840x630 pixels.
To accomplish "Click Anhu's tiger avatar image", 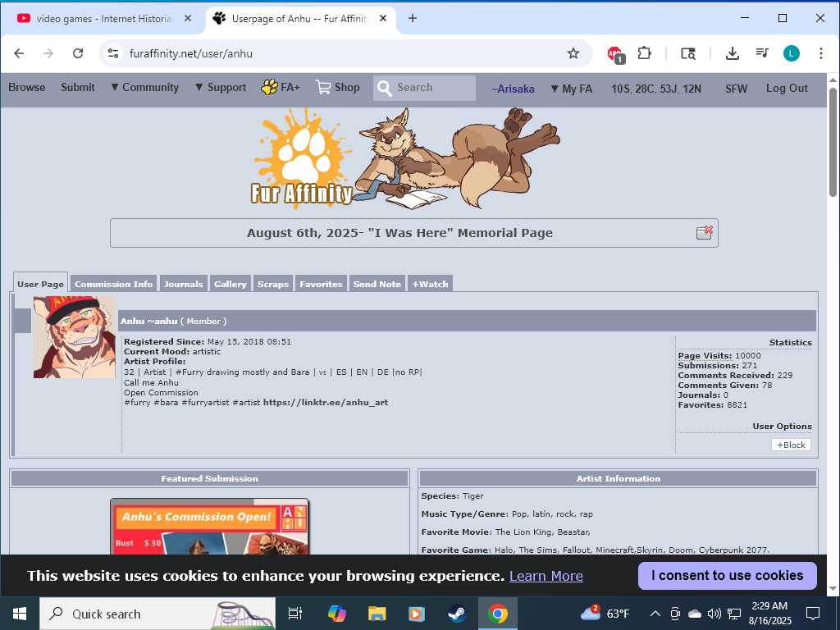I will point(75,337).
